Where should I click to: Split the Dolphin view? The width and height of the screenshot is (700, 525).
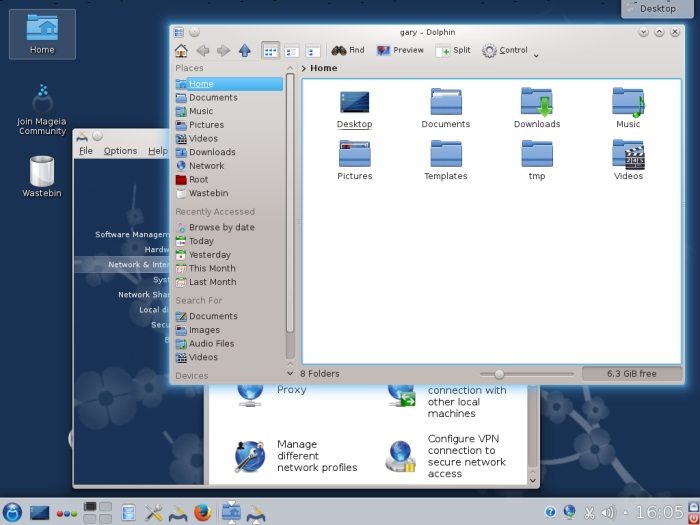pyautogui.click(x=453, y=50)
